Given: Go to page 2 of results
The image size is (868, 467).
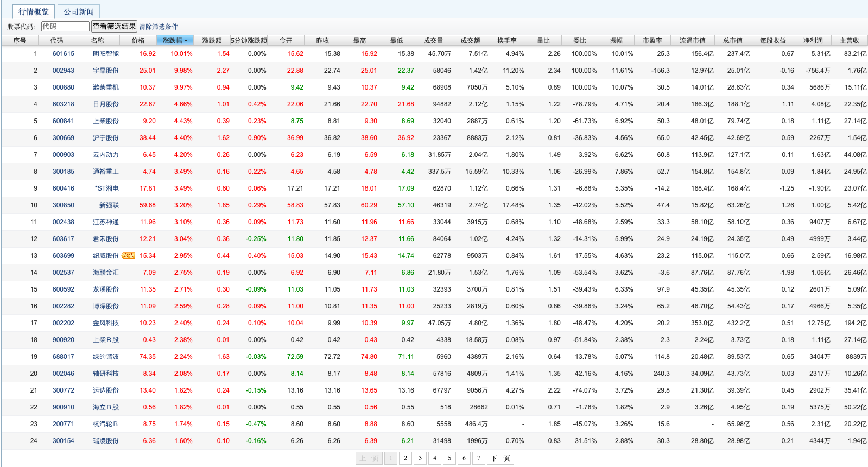Looking at the screenshot, I should (406, 458).
